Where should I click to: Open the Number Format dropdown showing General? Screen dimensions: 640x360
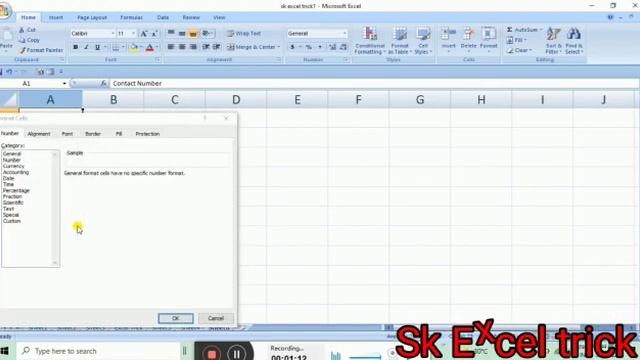click(x=345, y=33)
